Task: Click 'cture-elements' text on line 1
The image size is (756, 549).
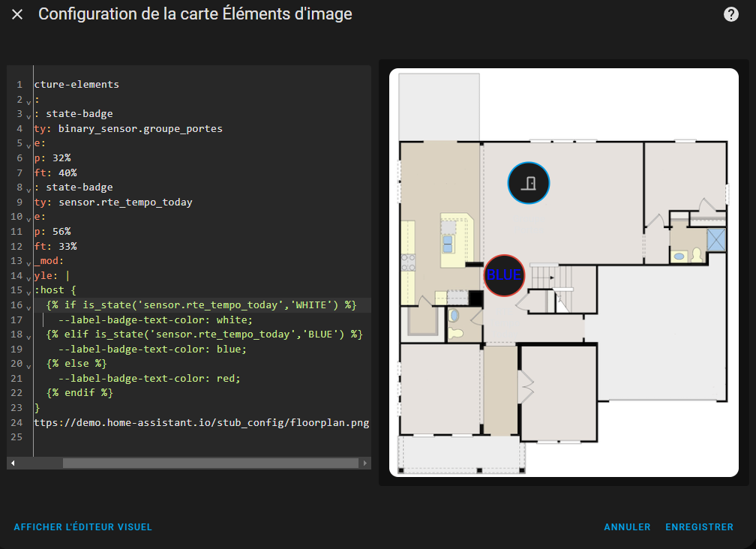Action: (x=76, y=84)
